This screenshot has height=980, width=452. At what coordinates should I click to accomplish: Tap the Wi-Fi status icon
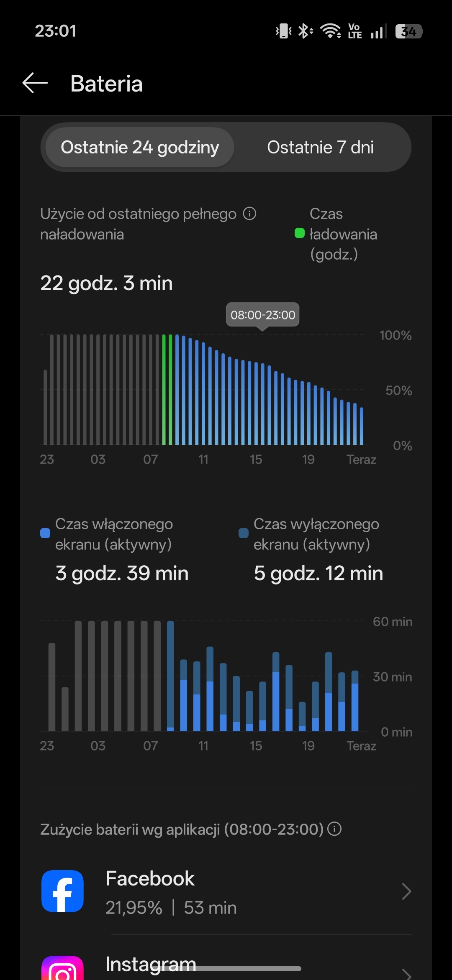[x=330, y=31]
